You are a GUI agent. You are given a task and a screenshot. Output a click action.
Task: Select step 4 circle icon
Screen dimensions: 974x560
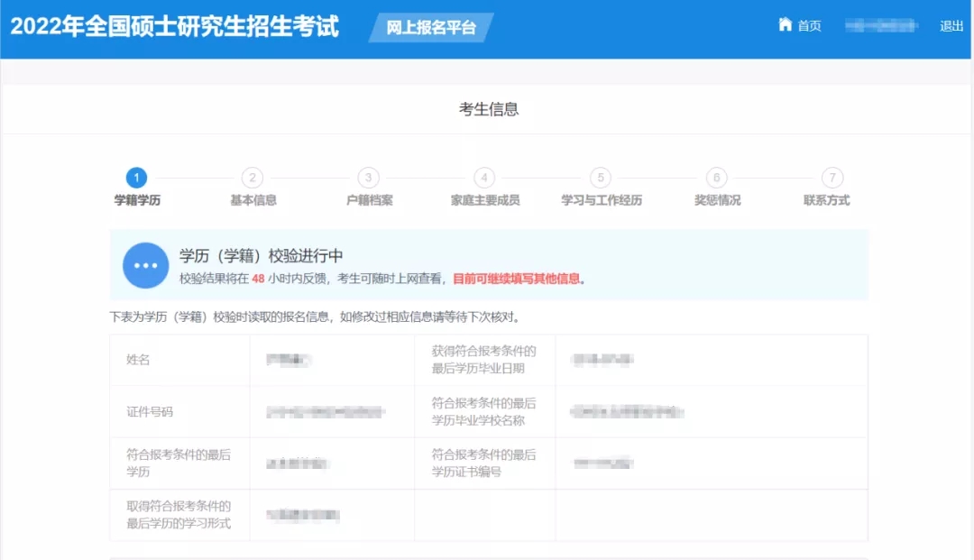click(484, 178)
